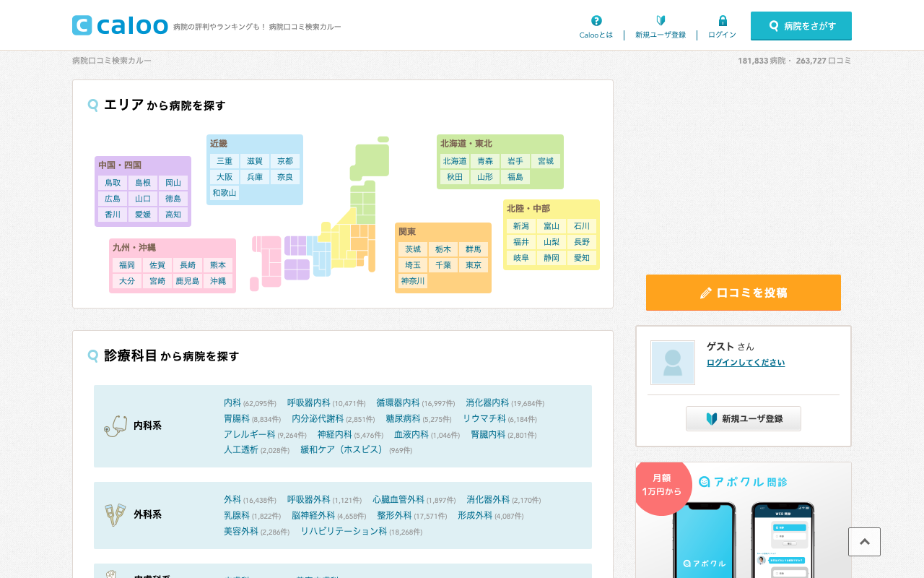
Task: Select 静岡 prefecture link
Action: [552, 258]
